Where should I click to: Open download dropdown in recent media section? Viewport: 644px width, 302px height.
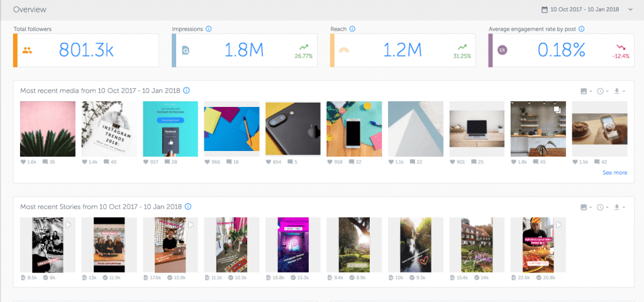(x=619, y=91)
